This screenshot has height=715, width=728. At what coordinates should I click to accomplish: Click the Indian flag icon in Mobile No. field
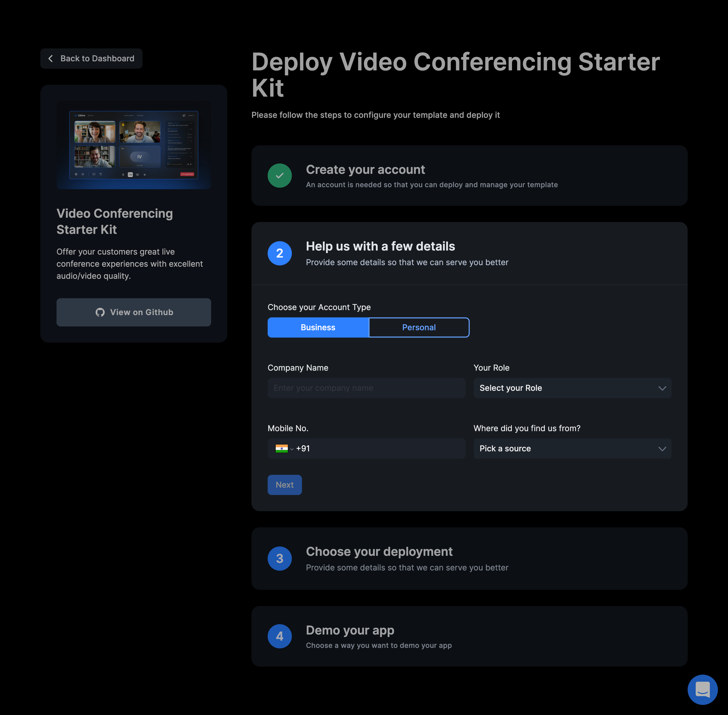pos(282,448)
